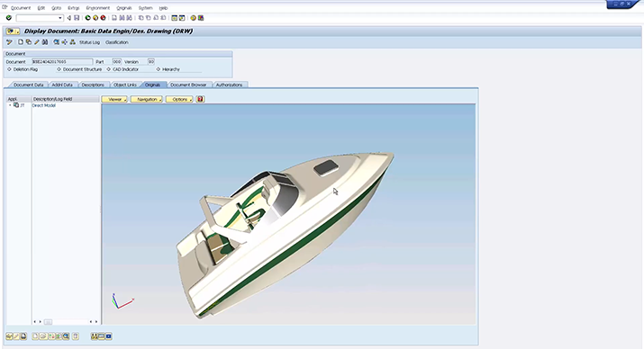The height and width of the screenshot is (349, 644).
Task: Click the yellow Help icon in the top toolbar
Action: [193, 18]
